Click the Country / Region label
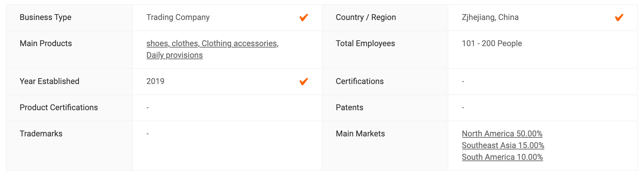 (366, 17)
